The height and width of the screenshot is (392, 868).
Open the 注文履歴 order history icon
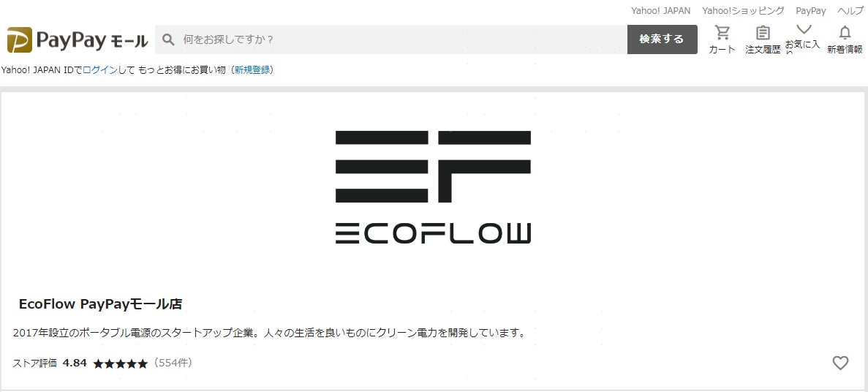pyautogui.click(x=763, y=33)
